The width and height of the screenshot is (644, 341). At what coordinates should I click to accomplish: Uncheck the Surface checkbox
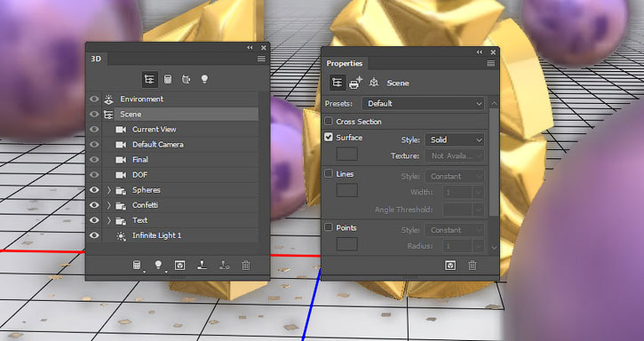[x=329, y=137]
